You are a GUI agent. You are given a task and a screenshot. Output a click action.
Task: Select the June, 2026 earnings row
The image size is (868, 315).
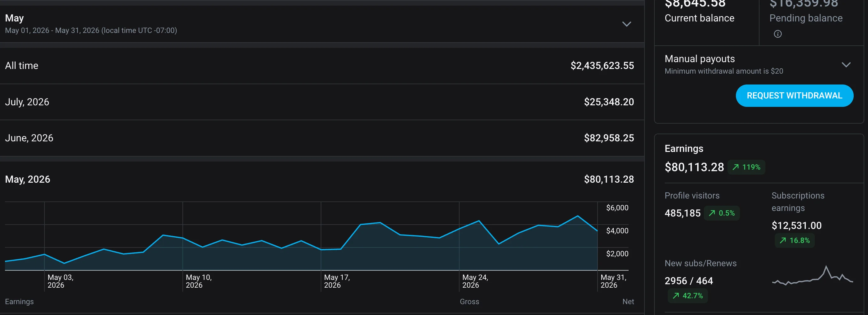(322, 138)
